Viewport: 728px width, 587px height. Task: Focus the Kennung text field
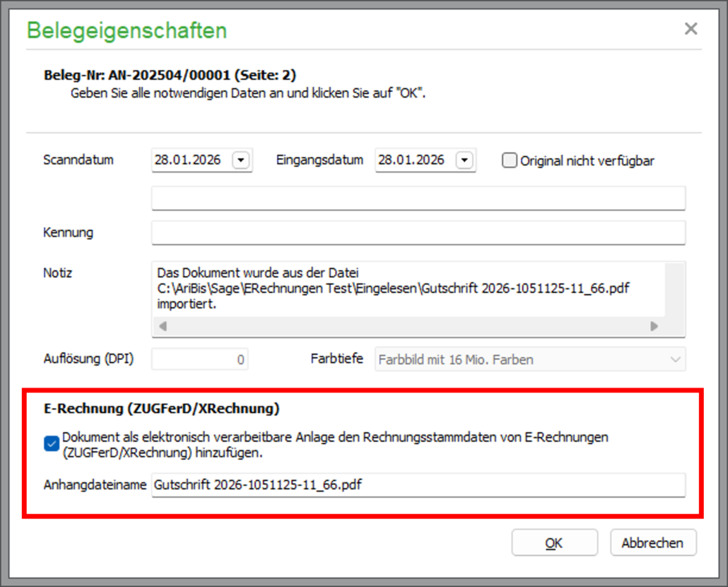[x=418, y=233]
